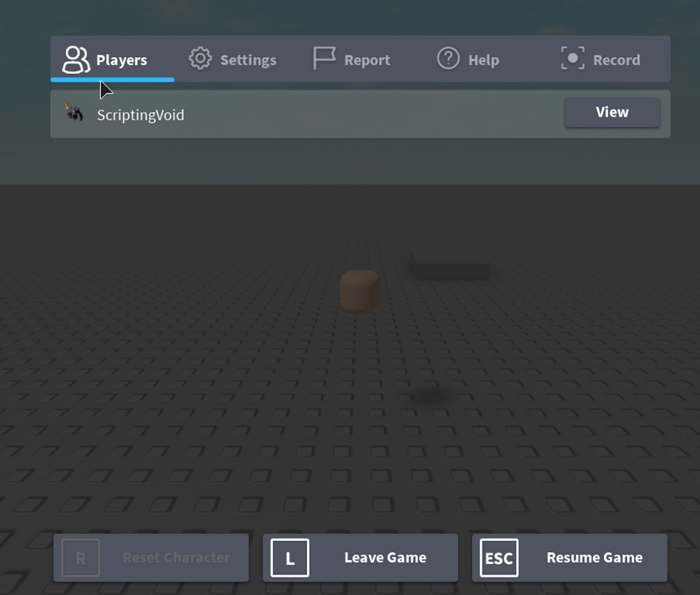Image resolution: width=700 pixels, height=595 pixels.
Task: Click the Help question mark icon
Action: tap(448, 59)
